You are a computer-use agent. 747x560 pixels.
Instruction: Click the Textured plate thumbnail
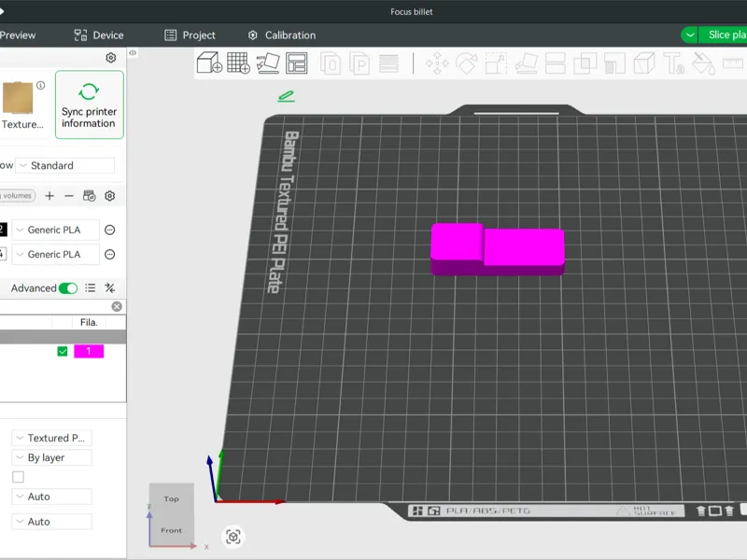point(18,98)
